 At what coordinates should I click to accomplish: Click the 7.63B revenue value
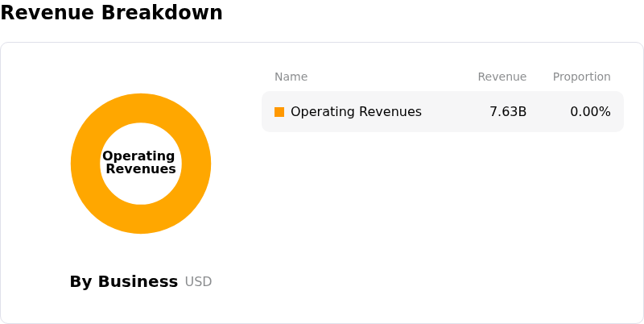(x=508, y=112)
